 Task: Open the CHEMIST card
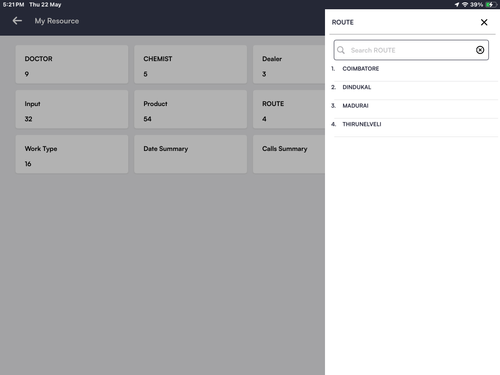coord(190,64)
